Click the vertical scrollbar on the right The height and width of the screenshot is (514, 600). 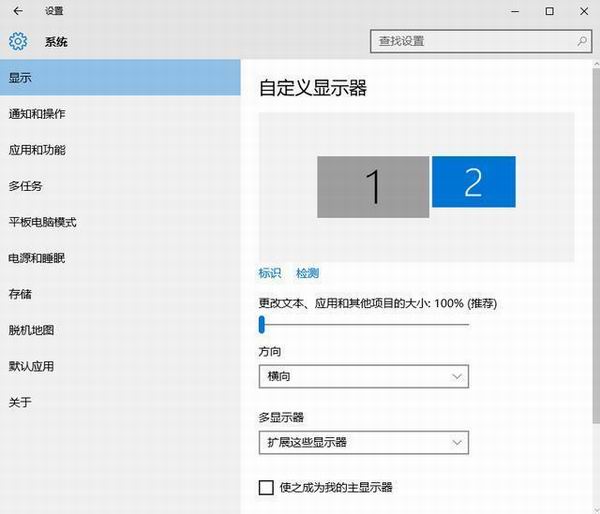point(596,245)
